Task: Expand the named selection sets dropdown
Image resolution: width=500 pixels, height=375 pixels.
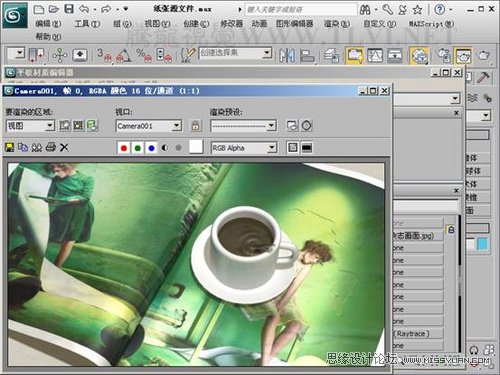Action: point(266,53)
